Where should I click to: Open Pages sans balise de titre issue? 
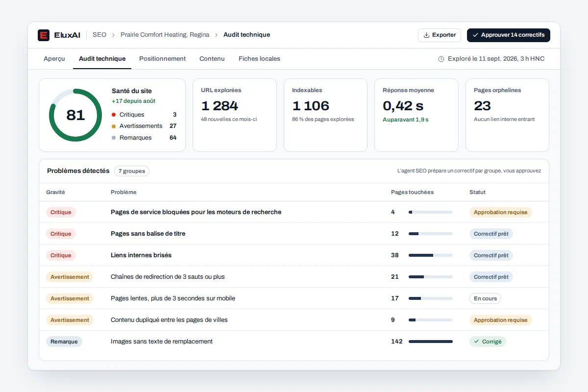pyautogui.click(x=148, y=234)
